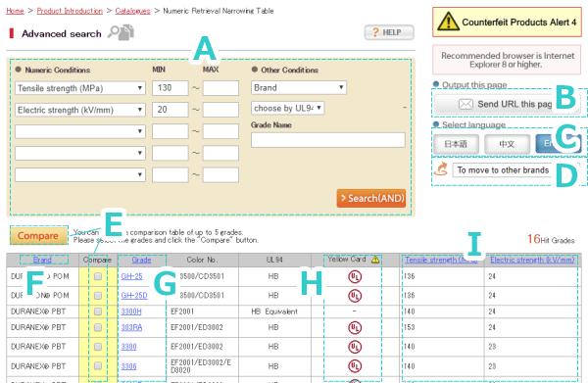The width and height of the screenshot is (588, 383).
Task: Open grade 3300H link
Action: click(x=131, y=311)
